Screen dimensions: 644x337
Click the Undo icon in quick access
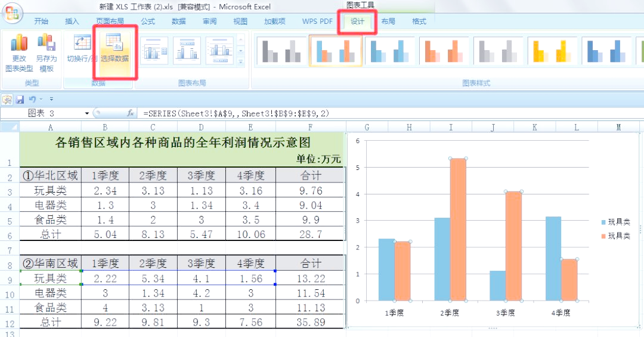pyautogui.click(x=32, y=100)
